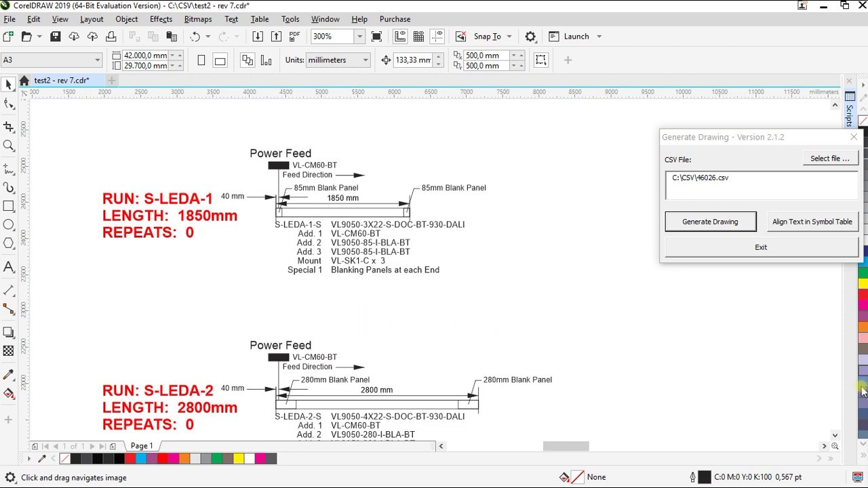This screenshot has width=868, height=488.
Task: Click Exit in Generate Drawing dialog
Action: 761,247
